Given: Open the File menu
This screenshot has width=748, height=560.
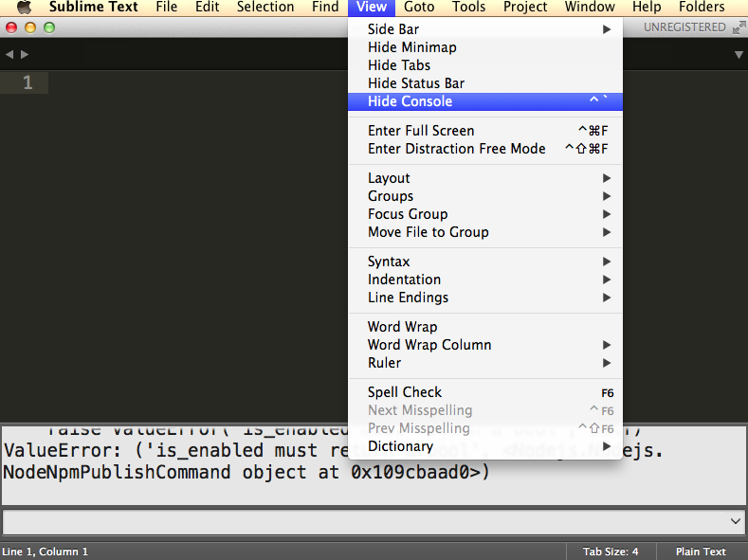Looking at the screenshot, I should [166, 7].
